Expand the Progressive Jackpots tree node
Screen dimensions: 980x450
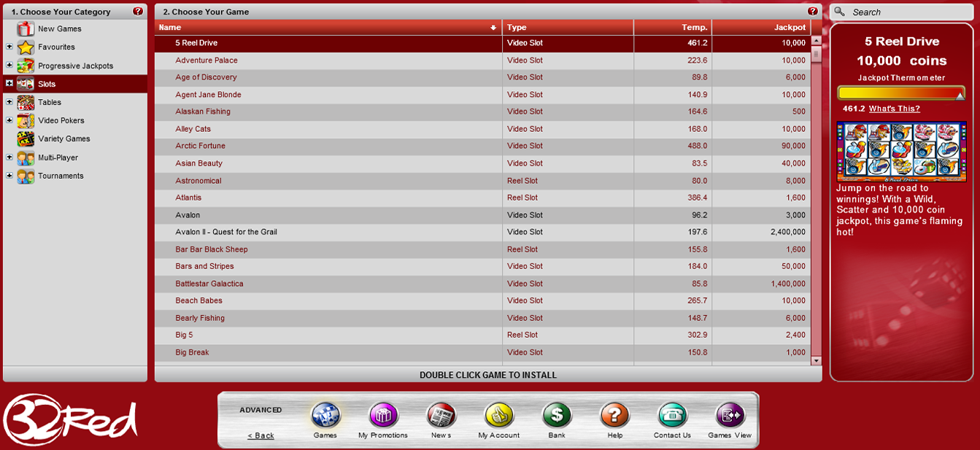tap(9, 65)
